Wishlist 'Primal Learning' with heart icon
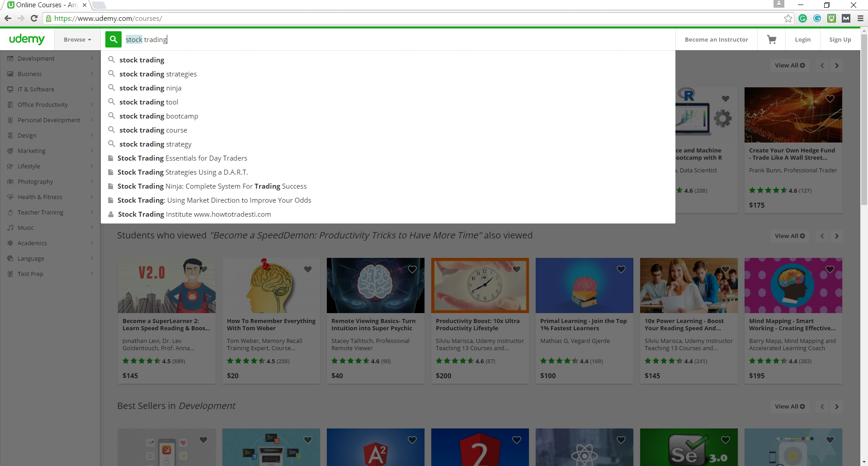This screenshot has width=868, height=466. coord(621,269)
